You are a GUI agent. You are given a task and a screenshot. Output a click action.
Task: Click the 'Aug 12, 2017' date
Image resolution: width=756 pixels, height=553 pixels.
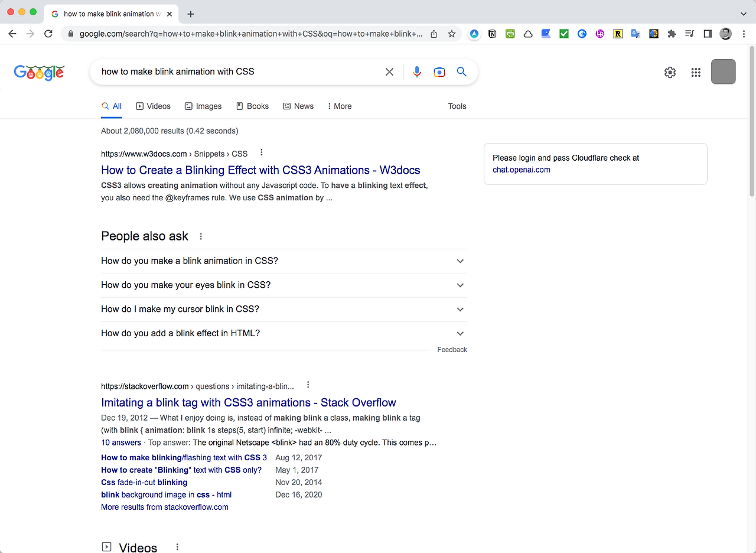299,457
